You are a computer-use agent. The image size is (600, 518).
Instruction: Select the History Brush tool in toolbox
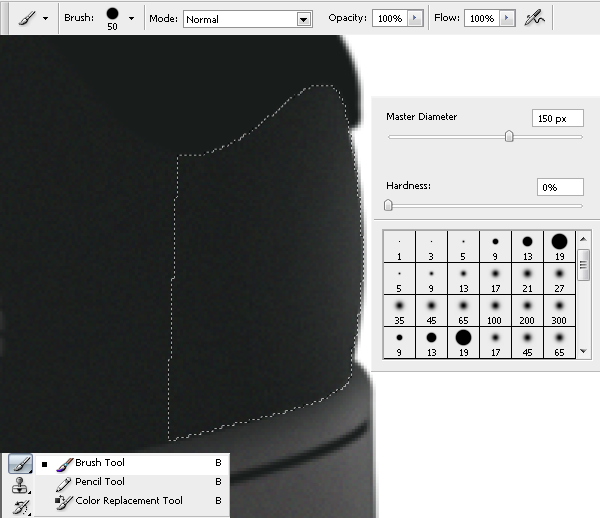[20, 507]
